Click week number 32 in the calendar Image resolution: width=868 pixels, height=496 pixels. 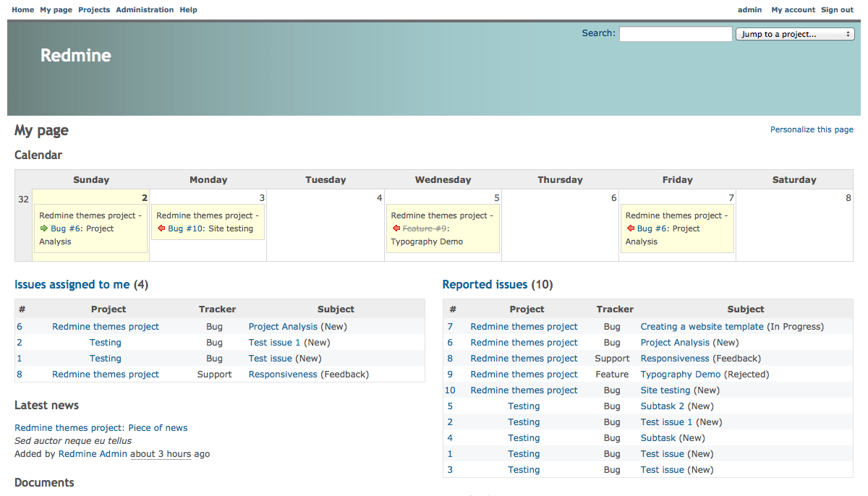coord(24,200)
